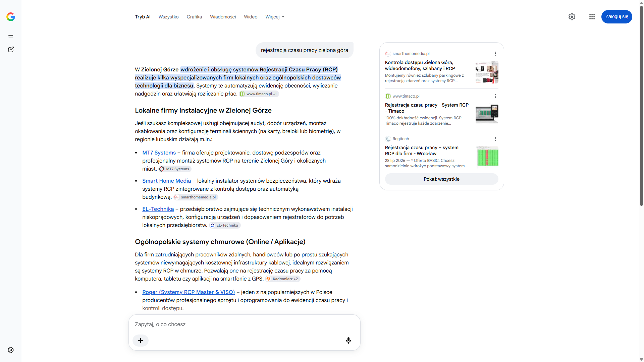The height and width of the screenshot is (362, 644).
Task: Switch to the Wszystko tab
Action: point(168,17)
